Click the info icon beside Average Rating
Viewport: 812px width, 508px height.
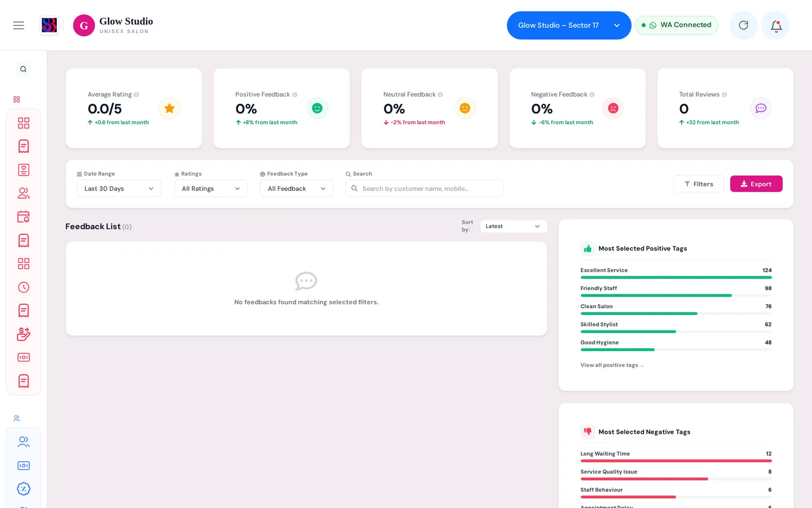coord(136,94)
